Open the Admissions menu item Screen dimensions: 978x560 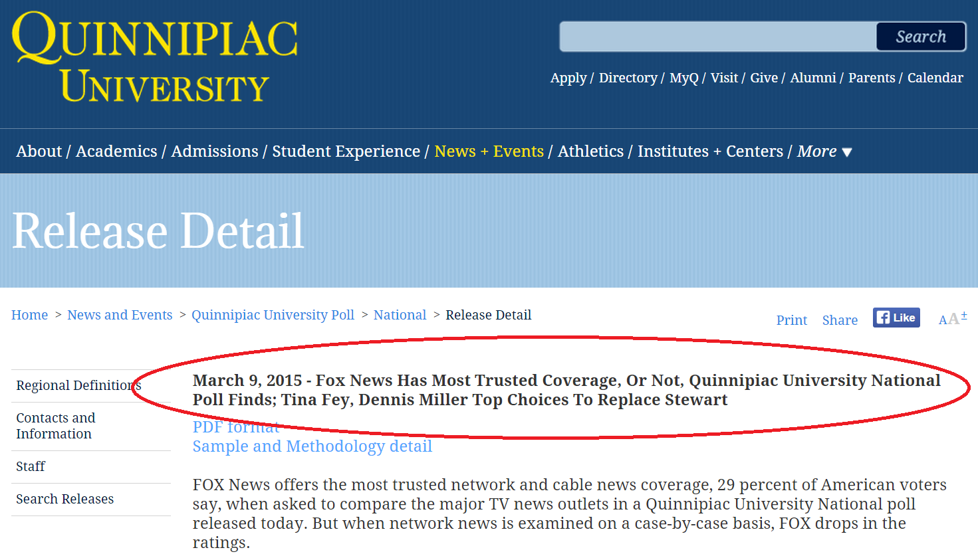[x=215, y=151]
